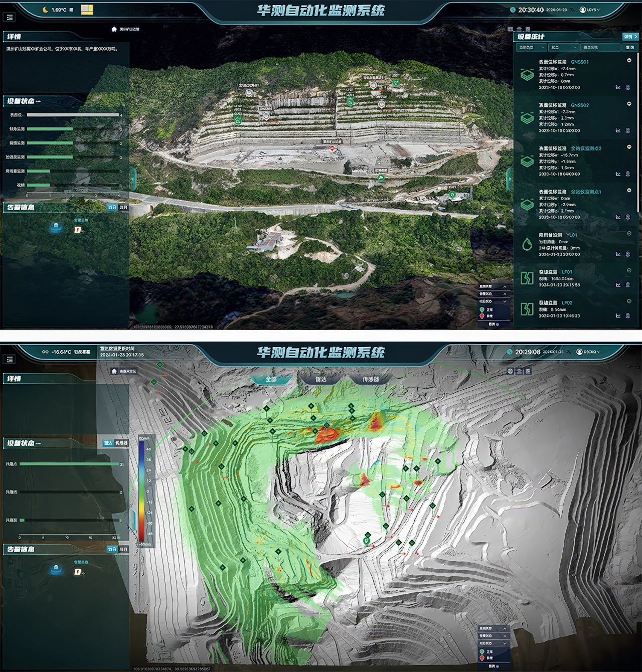Viewport: 642px width, 672px height.
Task: Switch to the 雷达 tab above the radar map
Action: pyautogui.click(x=321, y=379)
